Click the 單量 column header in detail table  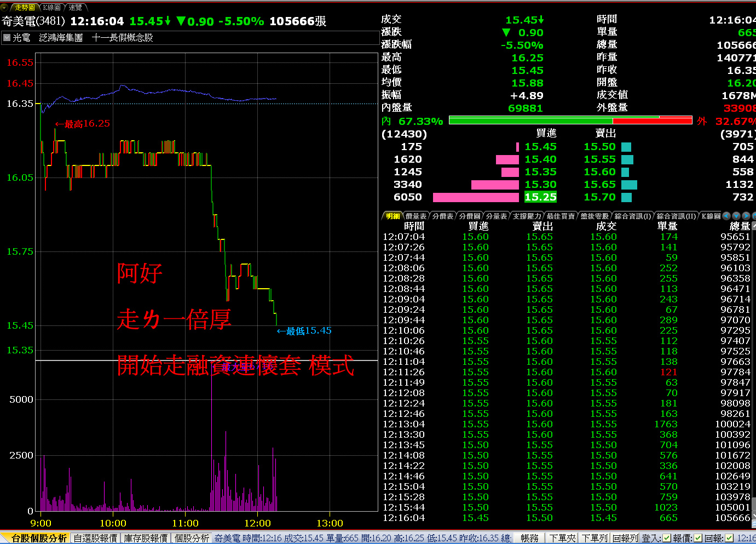point(667,226)
